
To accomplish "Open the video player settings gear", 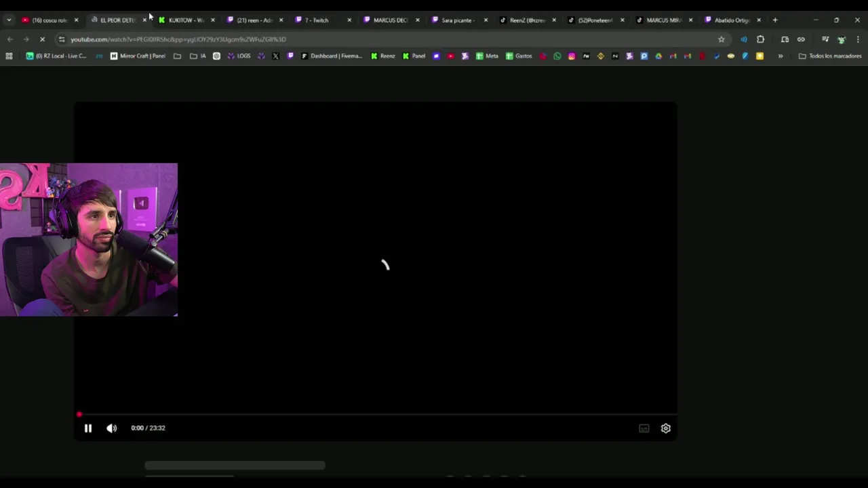I will point(666,428).
